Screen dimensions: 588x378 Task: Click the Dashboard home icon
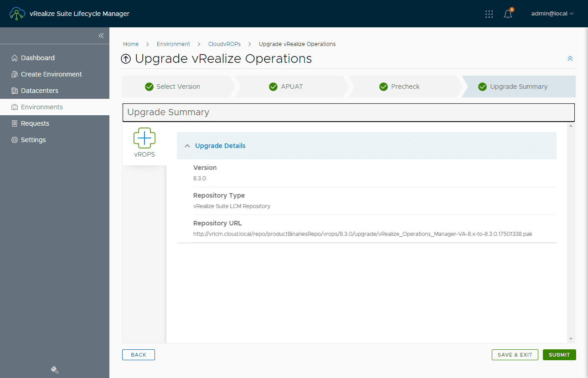(x=15, y=58)
